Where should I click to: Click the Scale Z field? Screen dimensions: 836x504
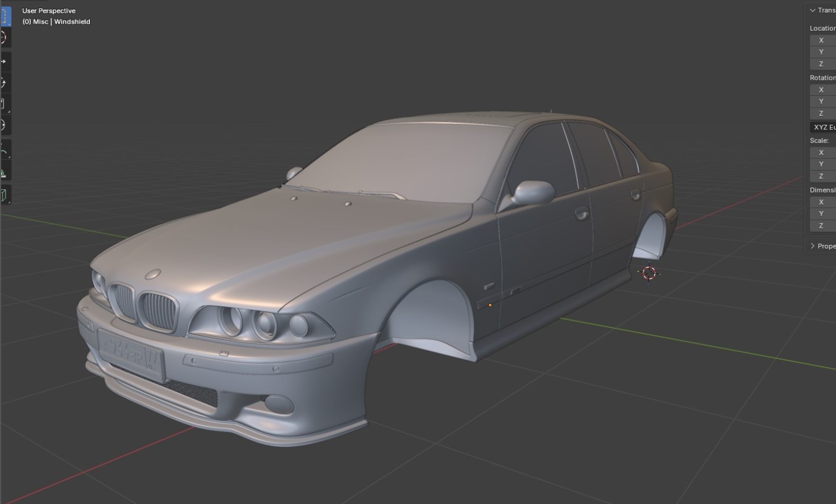point(824,176)
